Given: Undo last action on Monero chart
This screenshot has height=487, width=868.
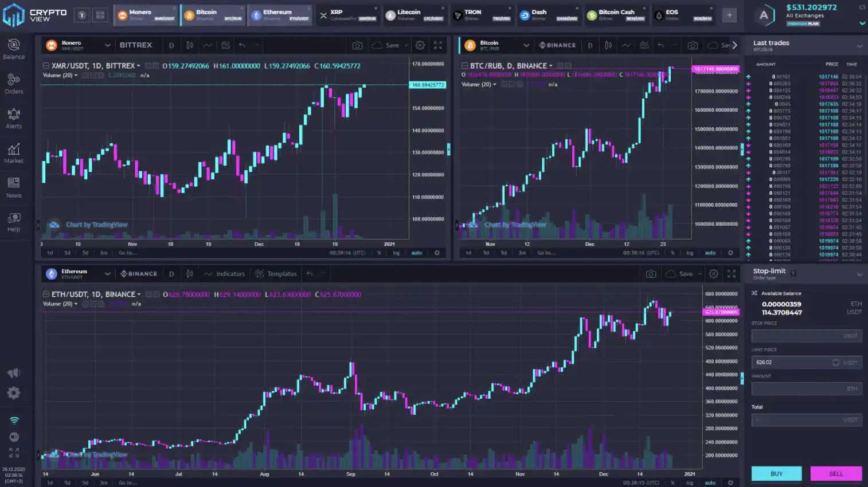Looking at the screenshot, I should click(x=243, y=45).
